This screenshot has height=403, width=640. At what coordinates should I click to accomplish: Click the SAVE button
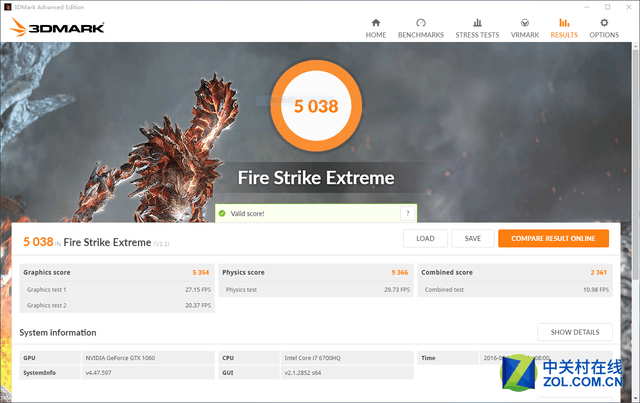473,238
